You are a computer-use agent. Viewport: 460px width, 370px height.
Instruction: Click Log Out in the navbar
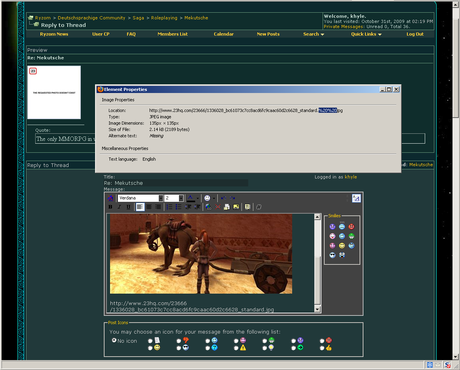415,34
